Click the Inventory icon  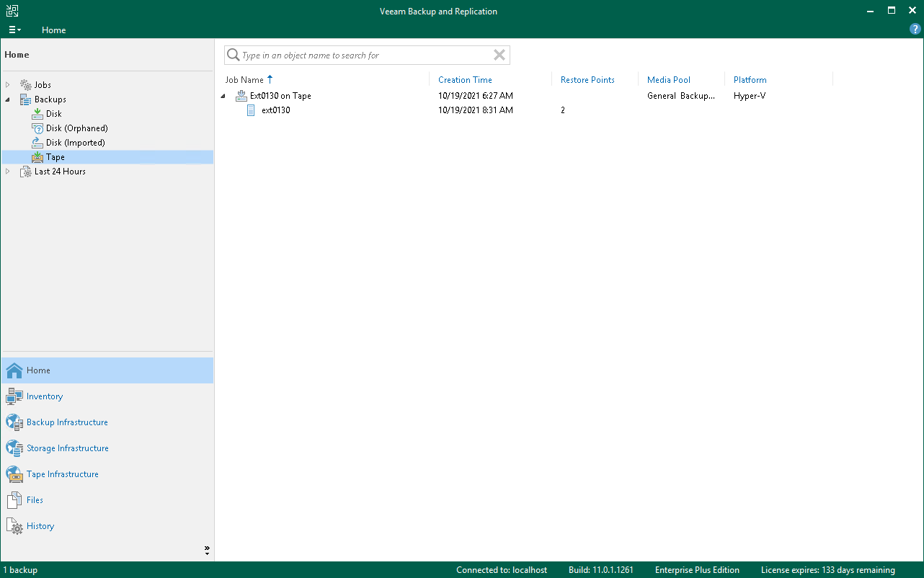pos(14,396)
